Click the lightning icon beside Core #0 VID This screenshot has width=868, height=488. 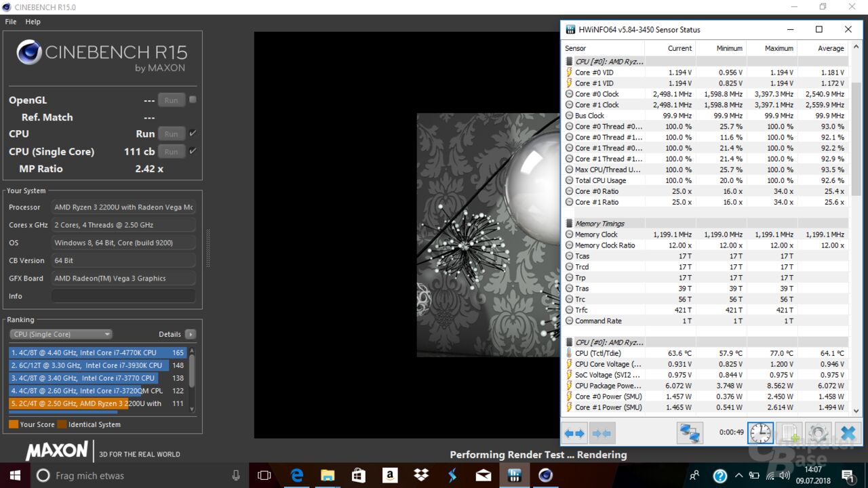569,73
